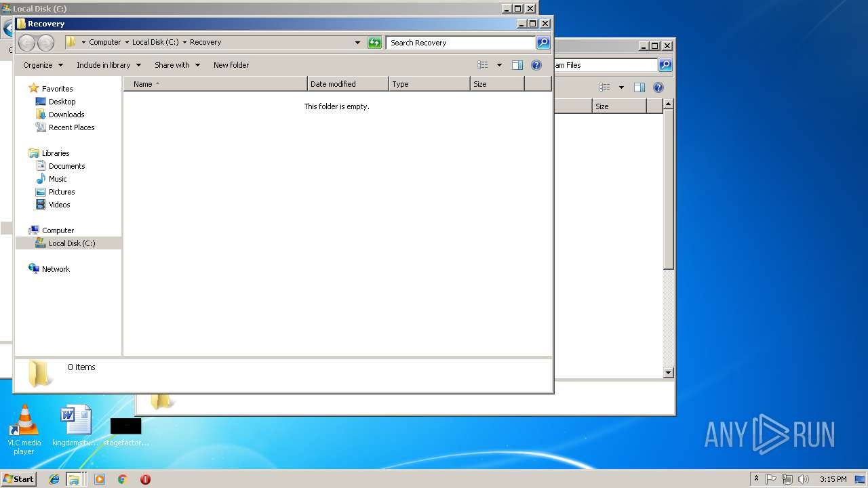The height and width of the screenshot is (488, 868).
Task: Open help in the Recovery window
Action: click(x=536, y=65)
